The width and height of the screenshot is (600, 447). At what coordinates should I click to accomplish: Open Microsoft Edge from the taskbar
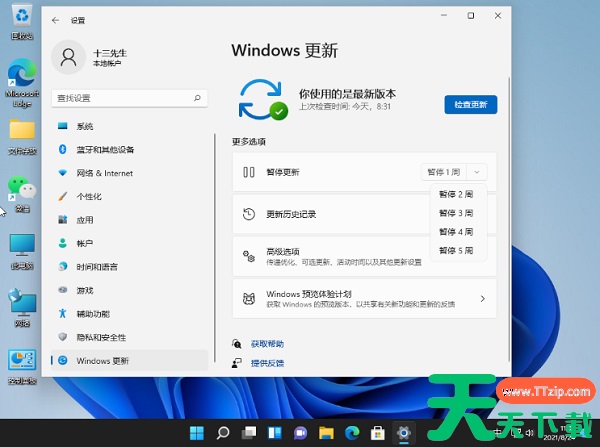coord(352,433)
